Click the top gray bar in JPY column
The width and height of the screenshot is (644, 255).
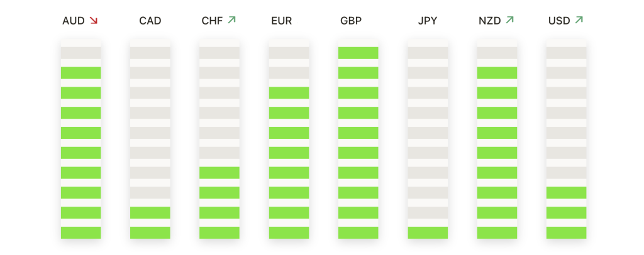[x=428, y=53]
